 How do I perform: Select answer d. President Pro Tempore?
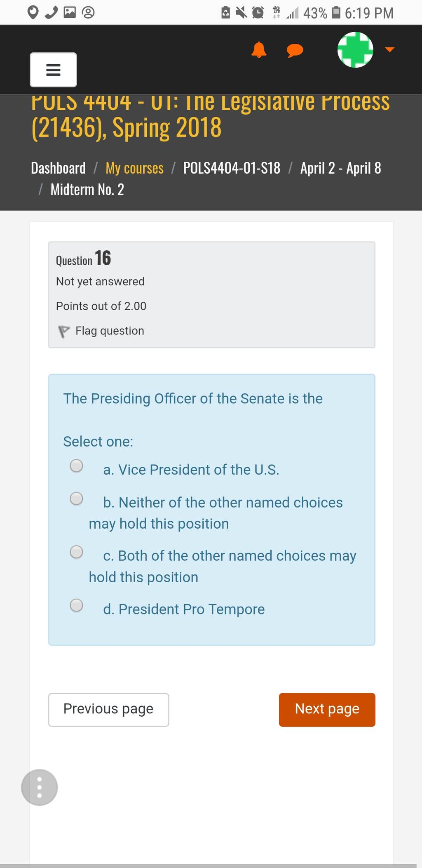click(x=76, y=605)
